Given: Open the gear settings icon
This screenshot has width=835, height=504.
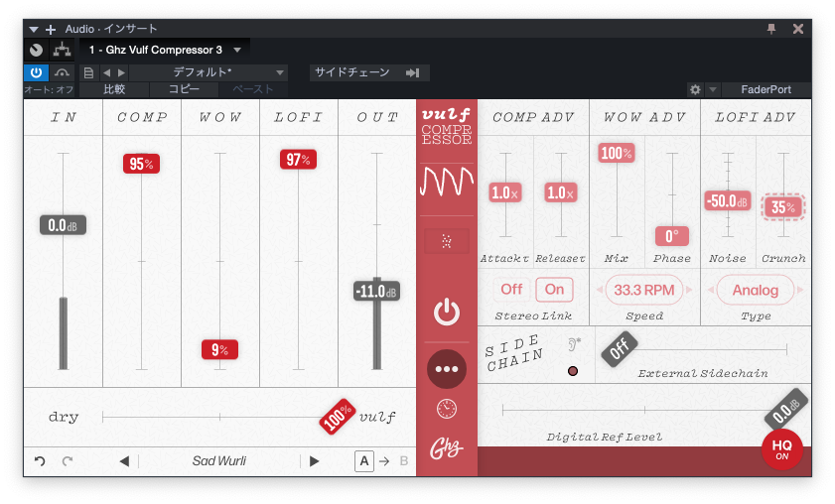Looking at the screenshot, I should pyautogui.click(x=695, y=89).
